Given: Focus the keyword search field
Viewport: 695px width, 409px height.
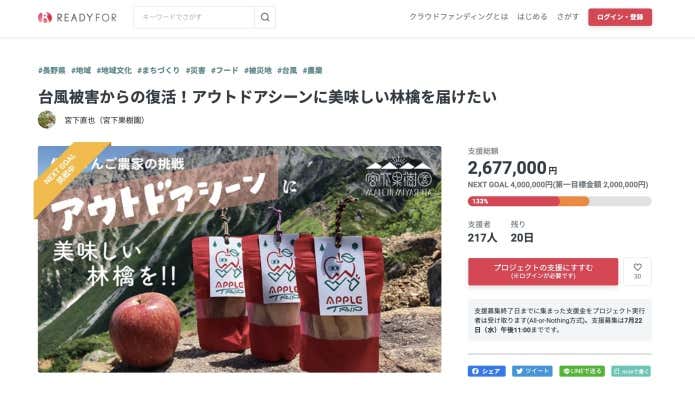Looking at the screenshot, I should click(x=195, y=17).
